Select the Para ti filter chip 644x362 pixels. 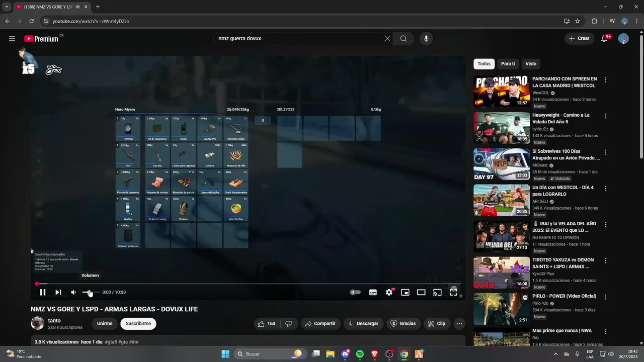508,64
